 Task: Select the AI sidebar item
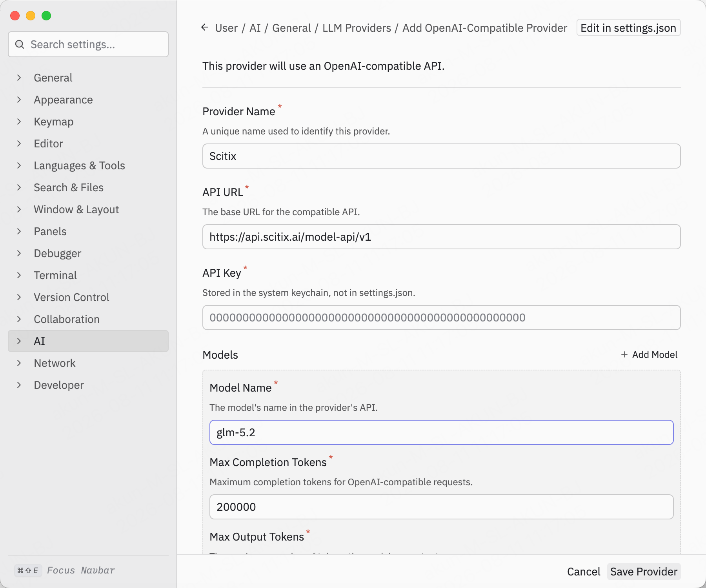[x=88, y=341]
